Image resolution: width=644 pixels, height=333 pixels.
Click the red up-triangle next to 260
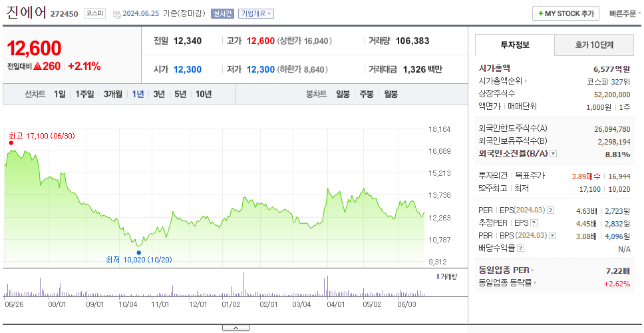point(37,66)
